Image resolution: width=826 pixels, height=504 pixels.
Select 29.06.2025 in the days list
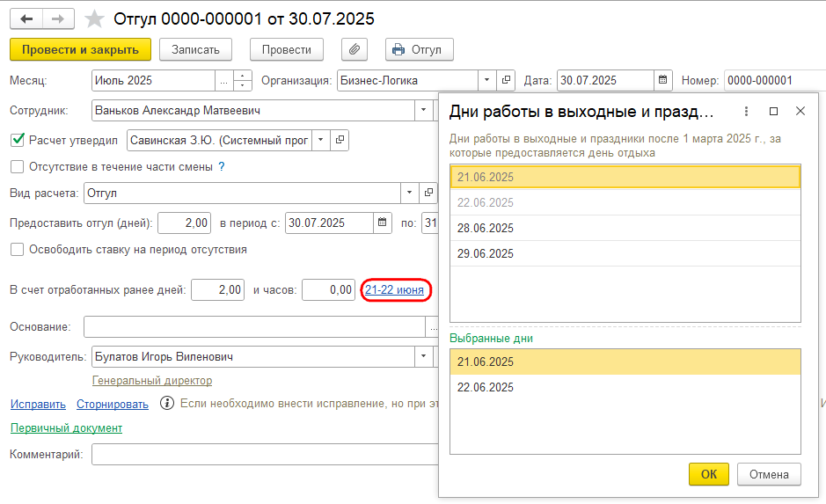click(x=625, y=254)
